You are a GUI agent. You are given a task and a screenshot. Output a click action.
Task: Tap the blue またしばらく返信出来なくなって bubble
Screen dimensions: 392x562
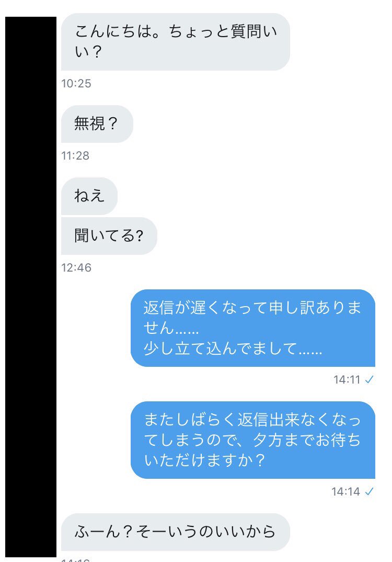(253, 440)
